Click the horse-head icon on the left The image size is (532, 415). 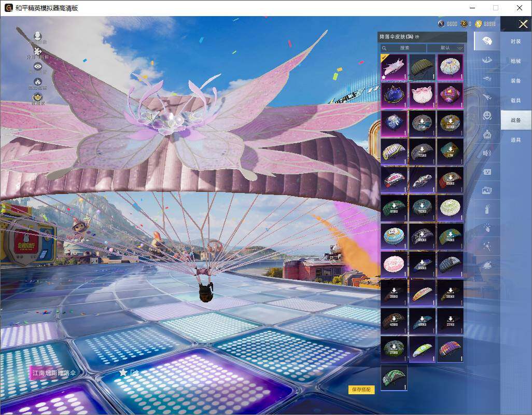[x=38, y=82]
